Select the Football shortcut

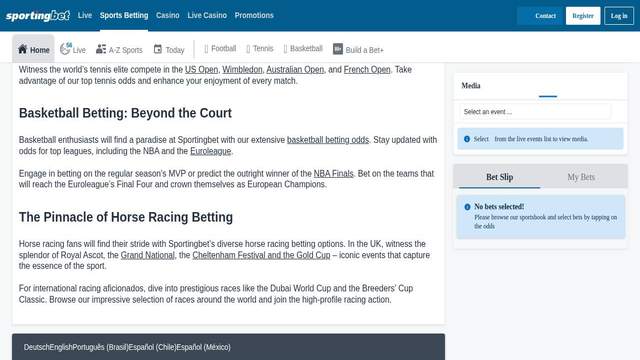tap(220, 49)
